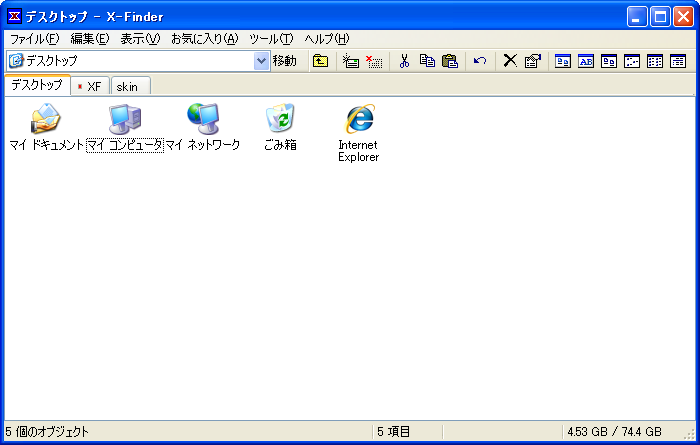
Task: Select the Internet Explorer icon
Action: [x=358, y=120]
